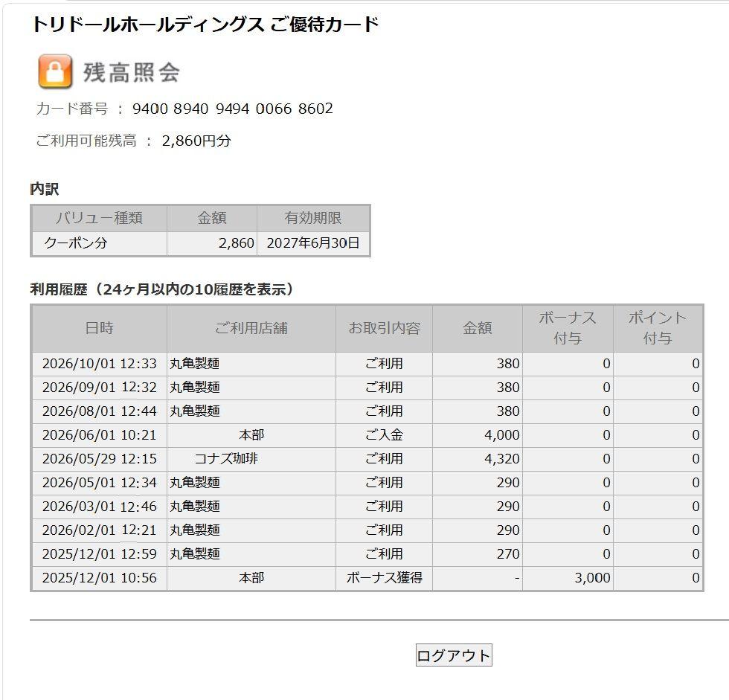This screenshot has height=700, width=729.
Task: Click the トリドールホールディングス ご優待カード title
Action: [x=205, y=24]
